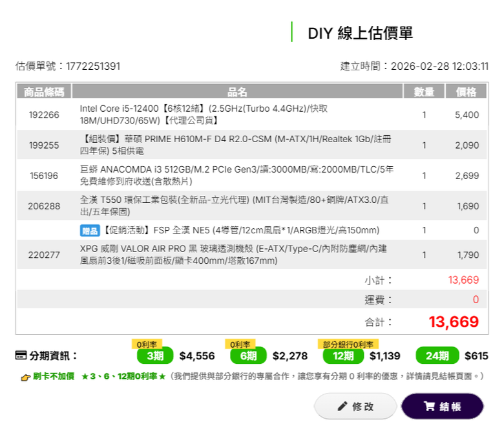
Task: Click the installment amount $615
Action: click(x=476, y=356)
